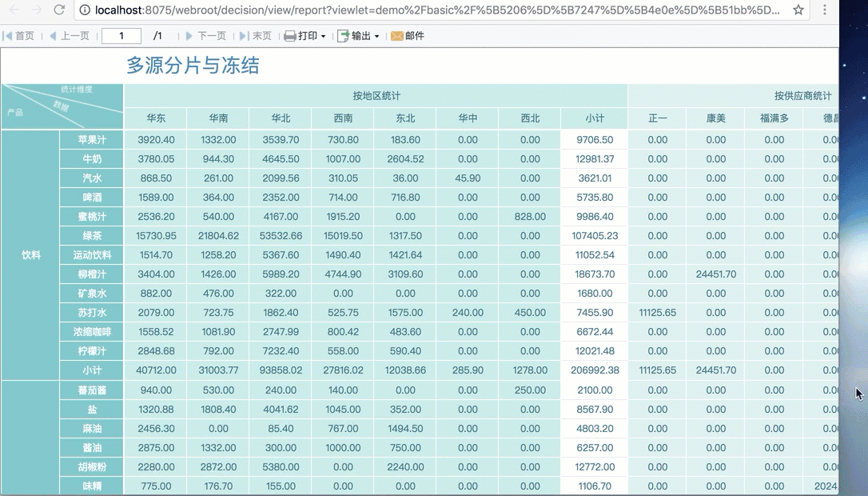Click the value 53532.66 in 绿茶 row

[x=281, y=235]
